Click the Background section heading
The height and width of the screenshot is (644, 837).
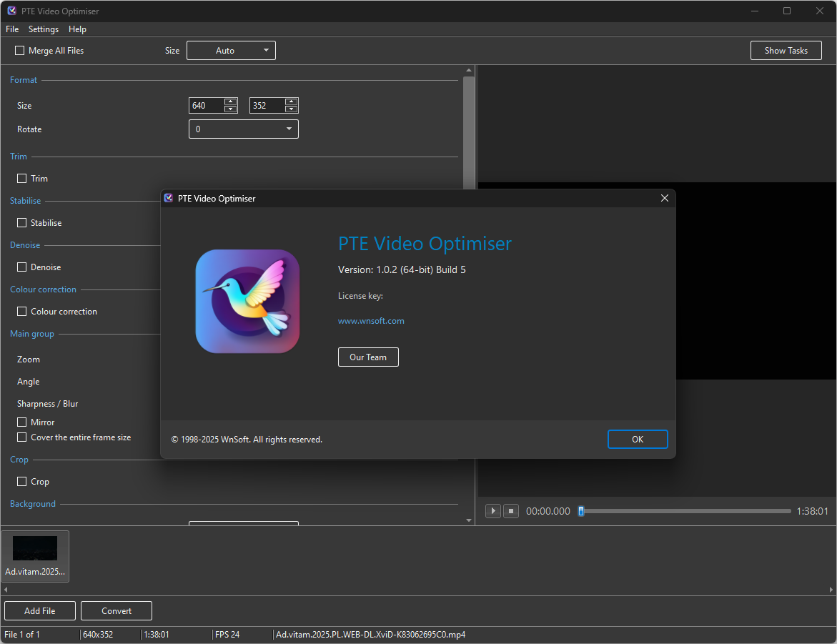33,504
